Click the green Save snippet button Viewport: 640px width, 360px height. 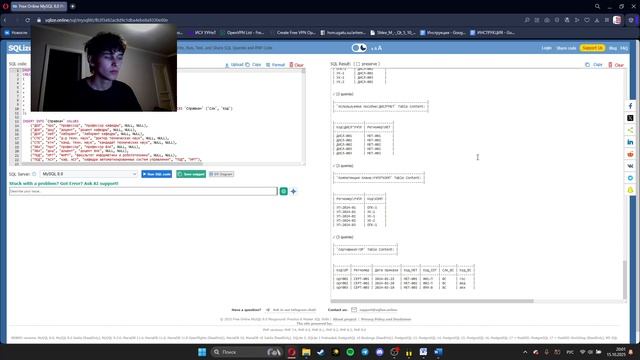[191, 174]
